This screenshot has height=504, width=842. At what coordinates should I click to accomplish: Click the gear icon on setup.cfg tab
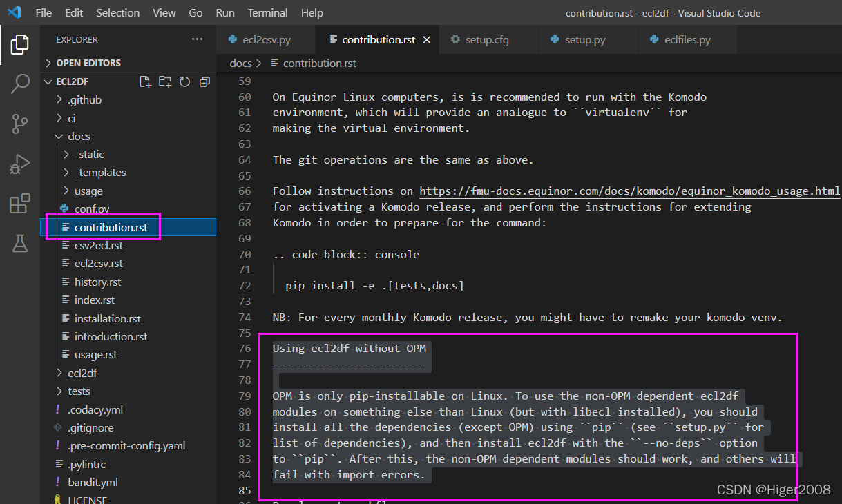[x=455, y=40]
